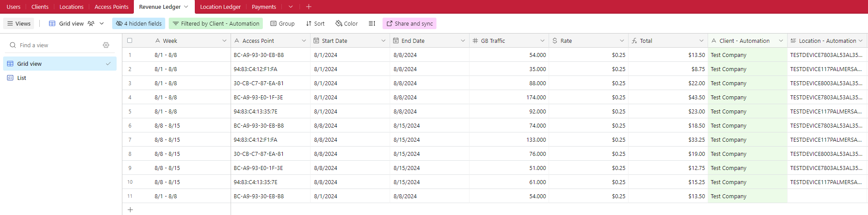Open Location - Automation column dropdown arrow
The height and width of the screenshot is (215, 868).
click(860, 41)
